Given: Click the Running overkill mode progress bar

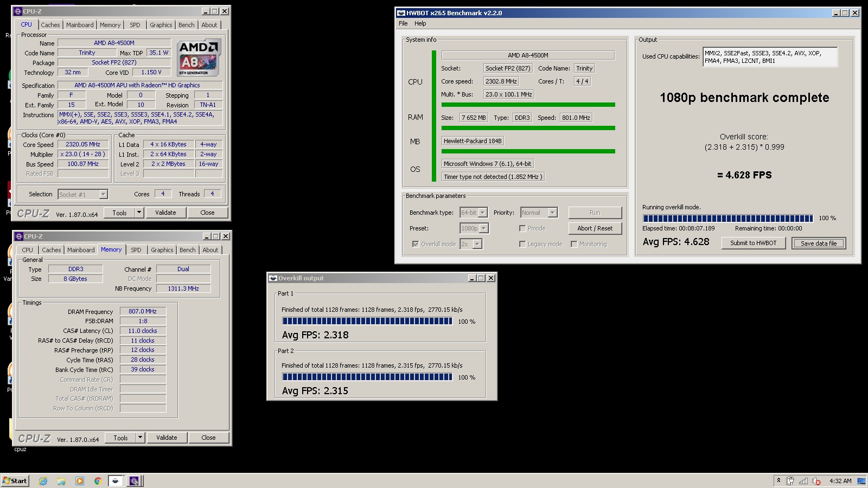Looking at the screenshot, I should pos(728,218).
